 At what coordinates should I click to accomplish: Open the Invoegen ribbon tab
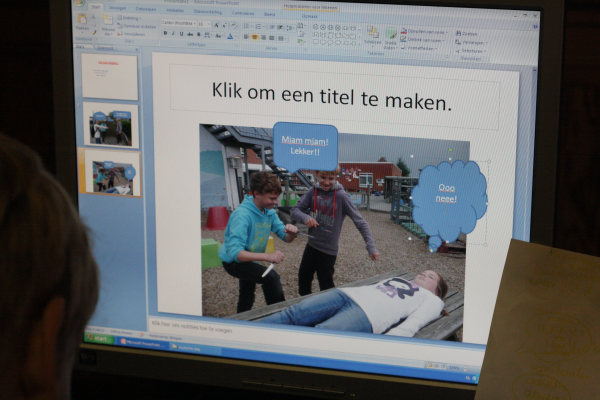117,8
